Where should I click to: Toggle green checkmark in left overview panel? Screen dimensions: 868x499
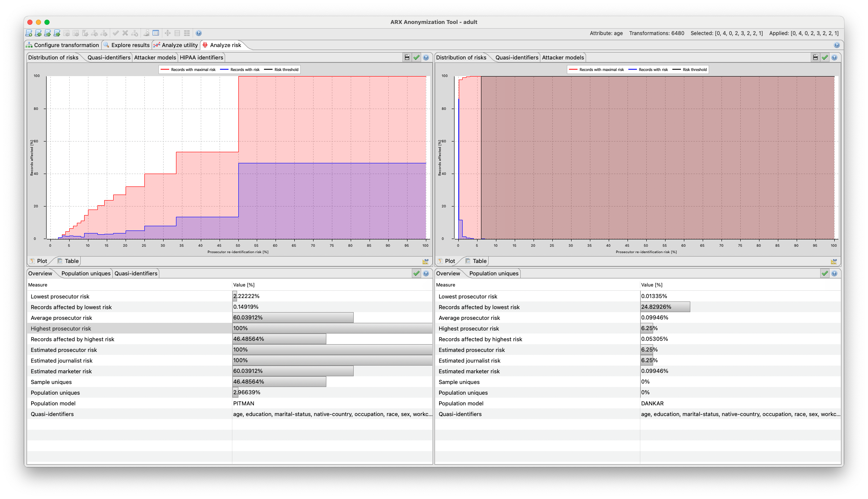(416, 273)
